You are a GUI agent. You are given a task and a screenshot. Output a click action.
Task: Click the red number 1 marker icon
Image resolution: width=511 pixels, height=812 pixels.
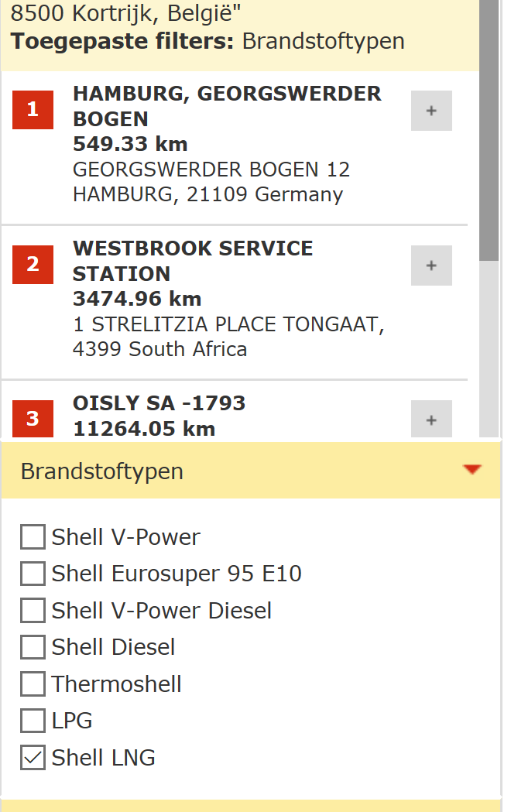point(33,110)
